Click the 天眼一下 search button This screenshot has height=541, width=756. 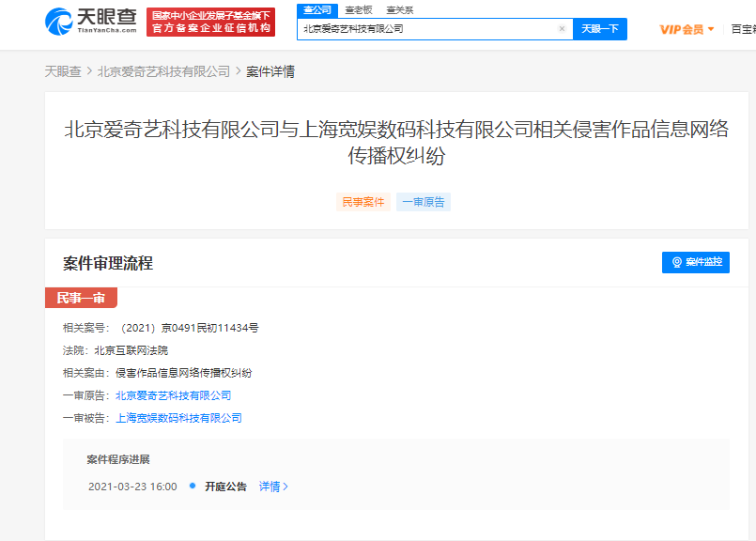point(600,29)
